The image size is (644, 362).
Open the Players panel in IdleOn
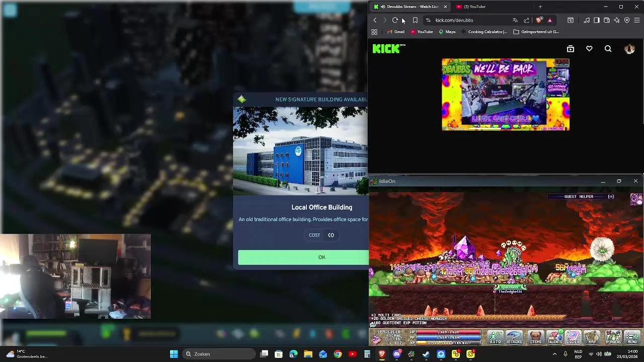click(613, 337)
